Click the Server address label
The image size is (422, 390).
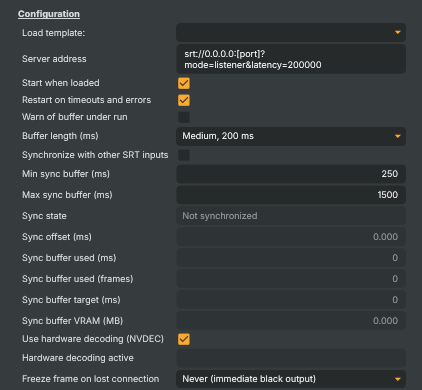point(54,59)
